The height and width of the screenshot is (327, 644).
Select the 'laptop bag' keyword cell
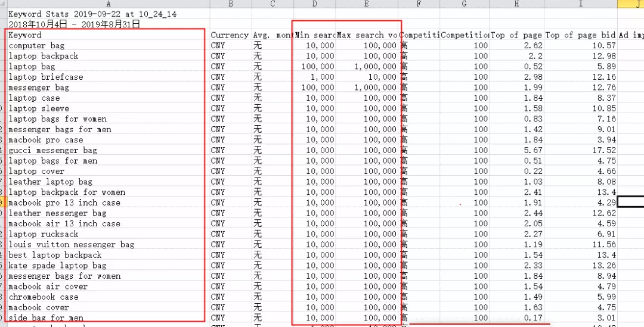point(109,67)
